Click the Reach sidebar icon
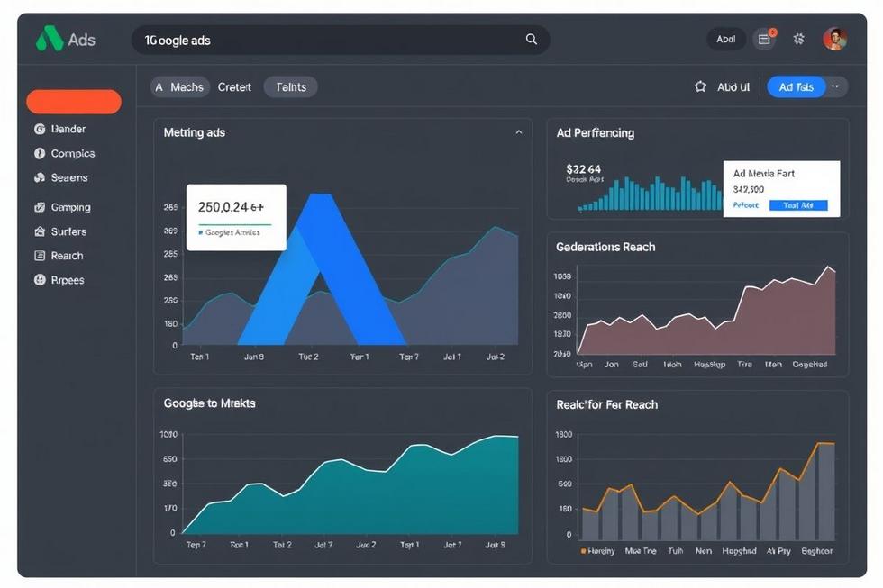 pos(40,256)
